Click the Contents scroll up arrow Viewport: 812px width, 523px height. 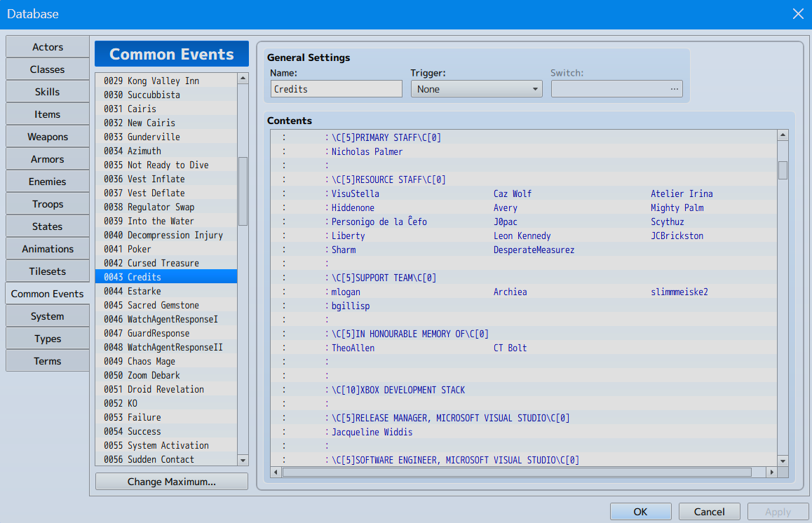pos(783,135)
